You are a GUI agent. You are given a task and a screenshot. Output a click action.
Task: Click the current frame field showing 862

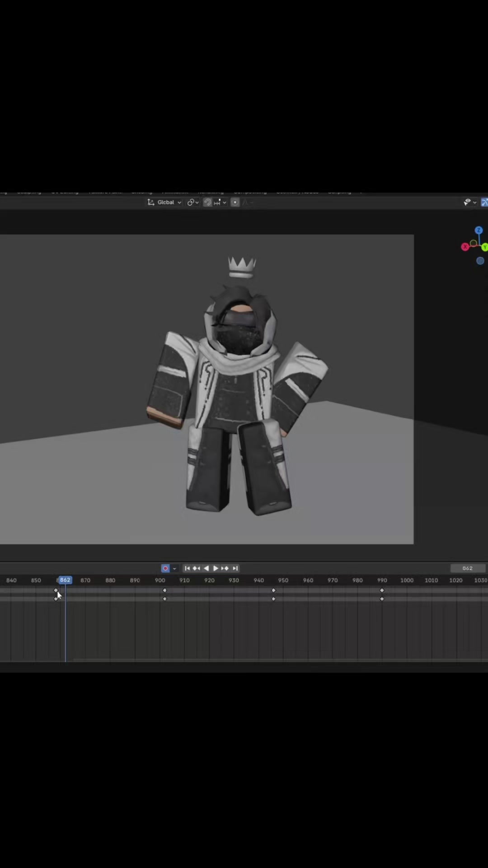click(x=468, y=568)
